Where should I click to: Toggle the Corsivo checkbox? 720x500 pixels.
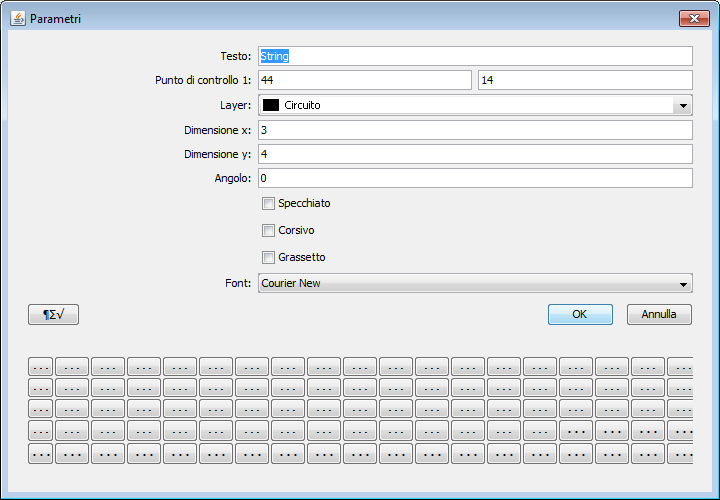(x=268, y=231)
